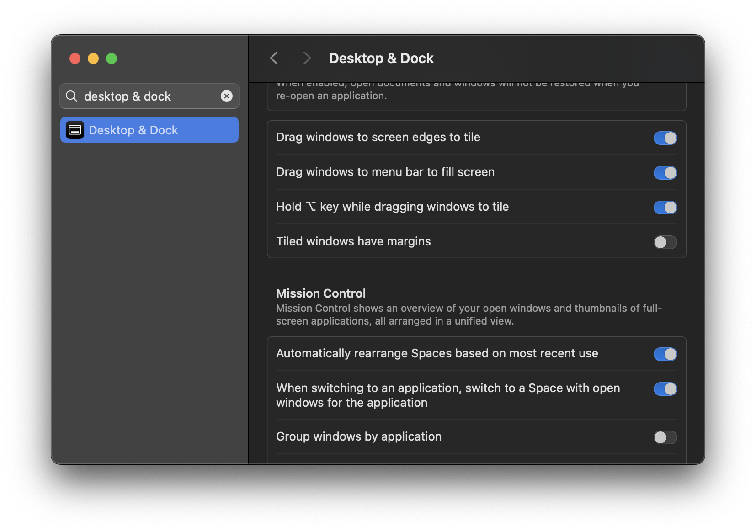This screenshot has width=756, height=532.
Task: Disable Drag windows to menu bar to fill screen
Action: tap(665, 173)
